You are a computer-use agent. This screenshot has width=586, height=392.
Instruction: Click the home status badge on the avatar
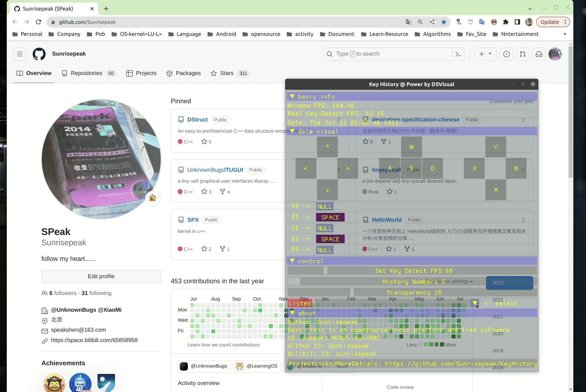point(152,198)
